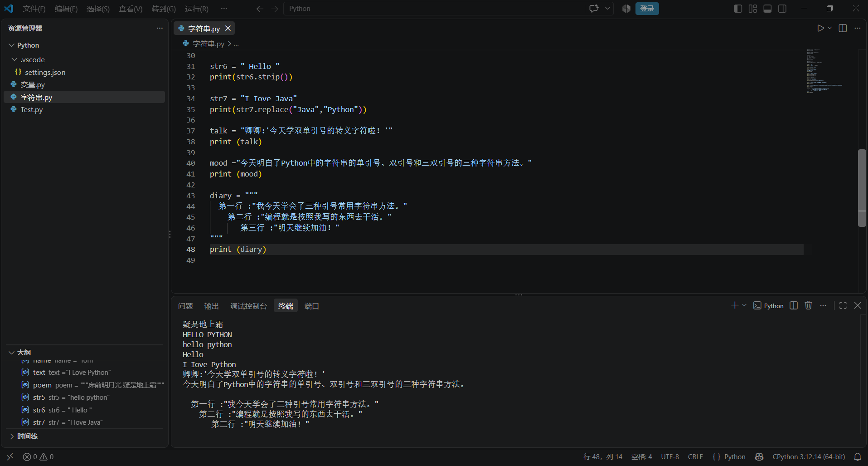
Task: Close the 字符串.py editor tab
Action: pos(228,28)
